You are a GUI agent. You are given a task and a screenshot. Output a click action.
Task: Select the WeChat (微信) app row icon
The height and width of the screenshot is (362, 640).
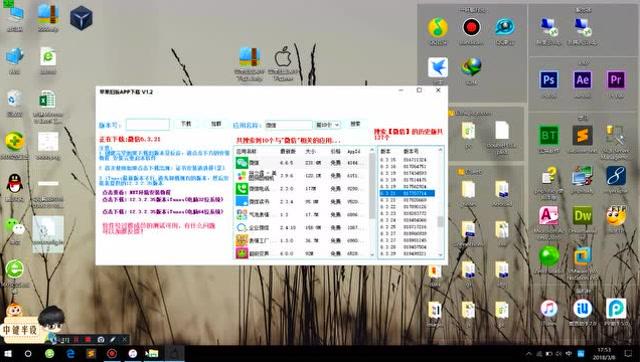pos(242,163)
